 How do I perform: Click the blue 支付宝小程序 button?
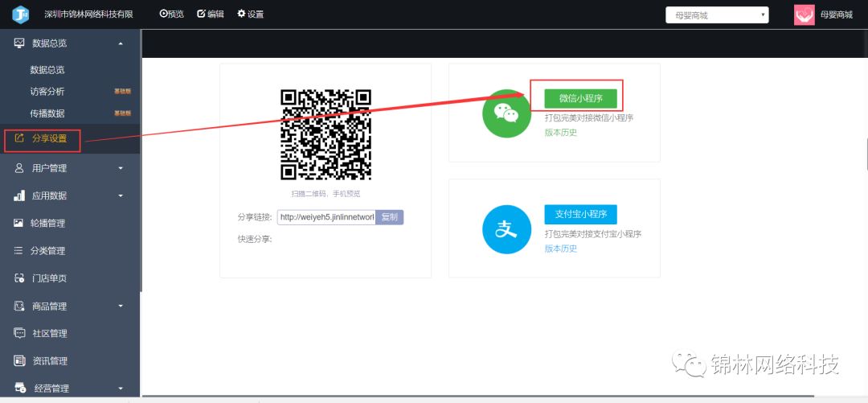coord(580,215)
